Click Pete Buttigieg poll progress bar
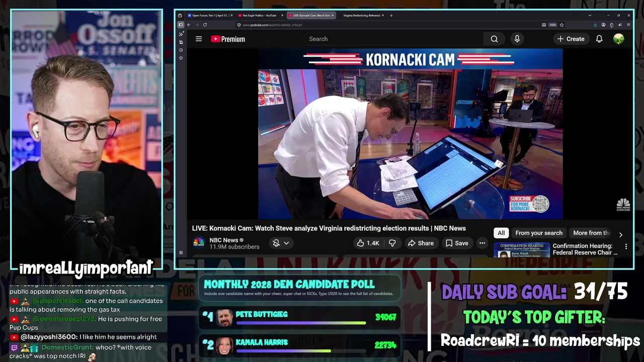Screen dimensions: 644x362 click(301, 323)
